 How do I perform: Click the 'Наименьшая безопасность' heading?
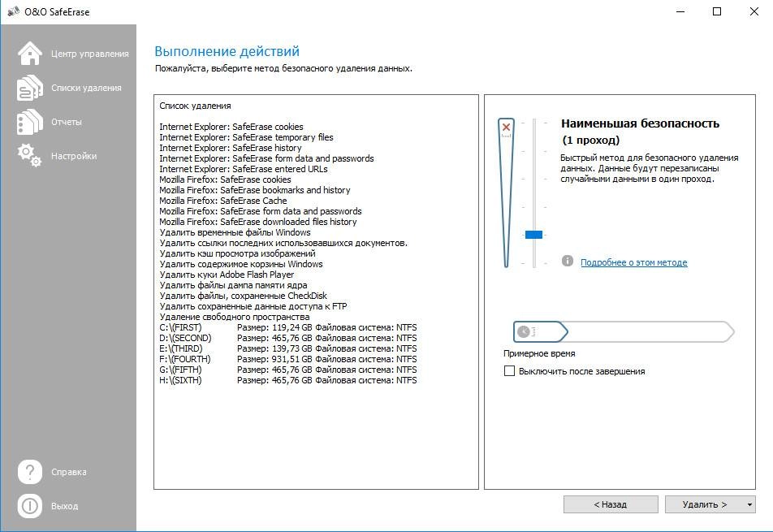[640, 123]
